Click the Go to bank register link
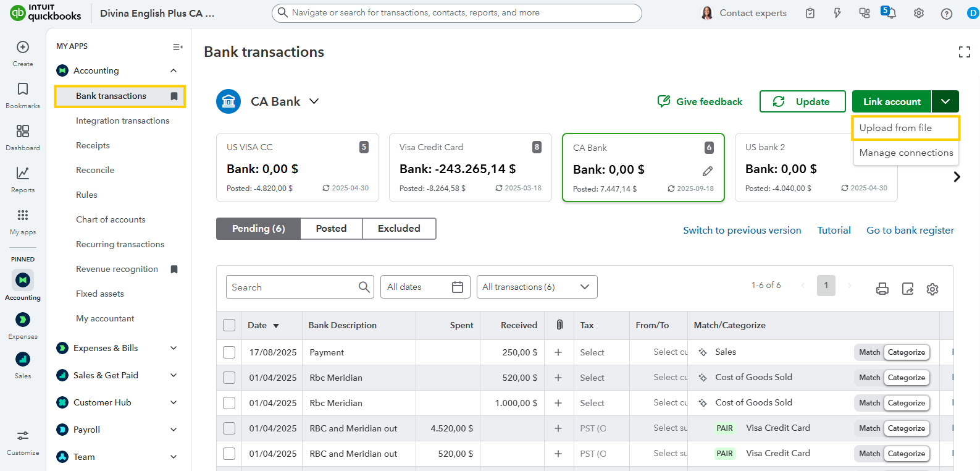980x471 pixels. pos(910,231)
